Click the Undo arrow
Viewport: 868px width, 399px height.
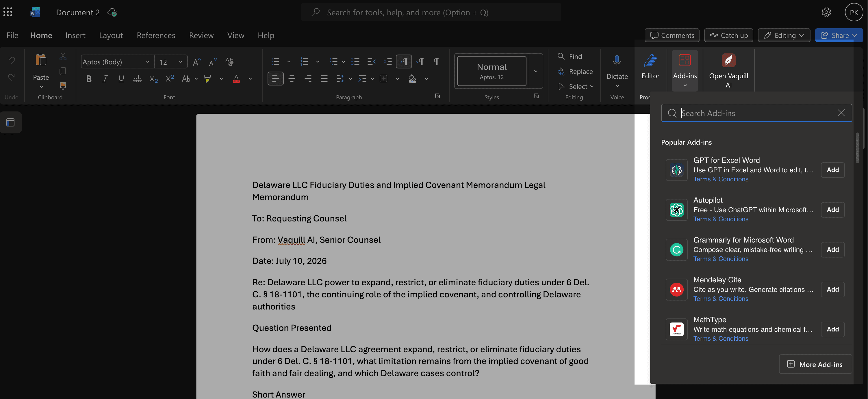point(12,60)
